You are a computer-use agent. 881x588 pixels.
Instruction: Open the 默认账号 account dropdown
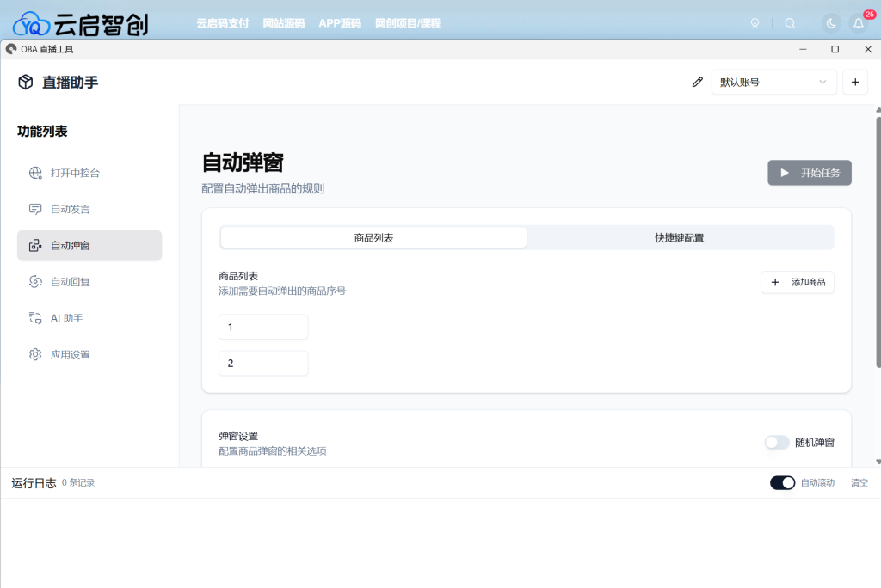[773, 81]
